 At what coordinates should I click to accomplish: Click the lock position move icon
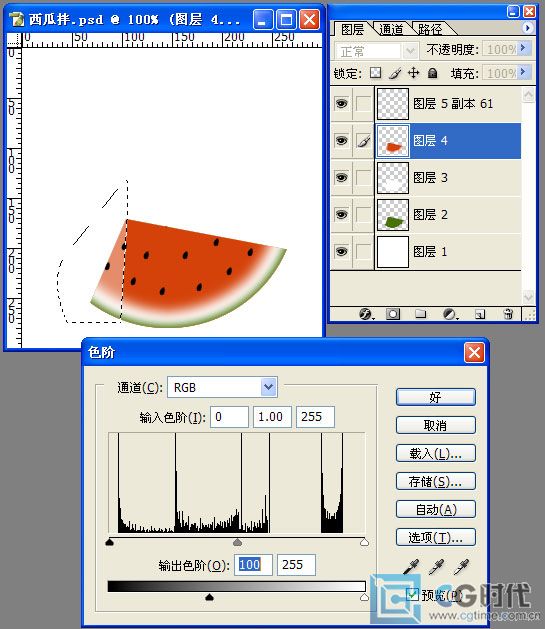[x=413, y=73]
